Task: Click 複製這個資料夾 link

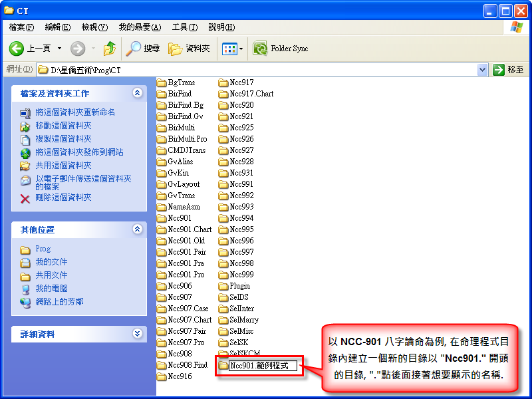Action: [63, 139]
